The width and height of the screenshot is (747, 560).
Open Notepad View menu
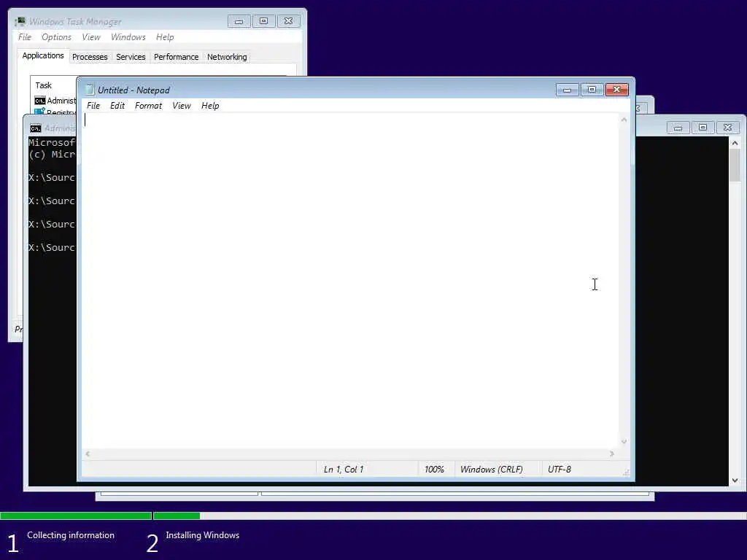182,106
